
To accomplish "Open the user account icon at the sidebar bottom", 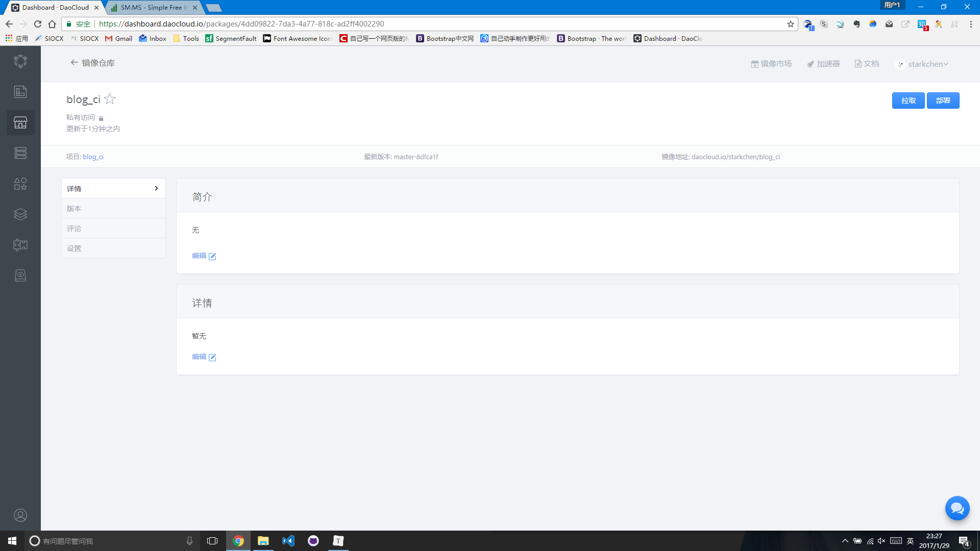I will coord(20,515).
